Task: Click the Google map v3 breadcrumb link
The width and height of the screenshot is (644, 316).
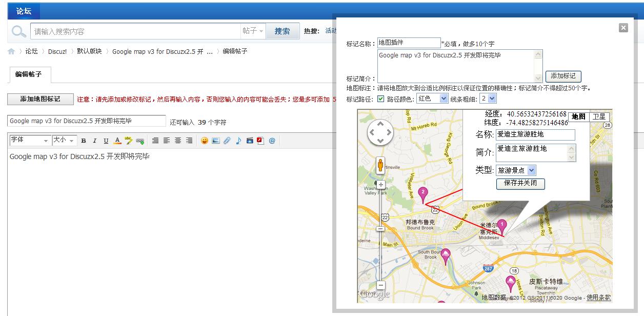Action: point(162,51)
